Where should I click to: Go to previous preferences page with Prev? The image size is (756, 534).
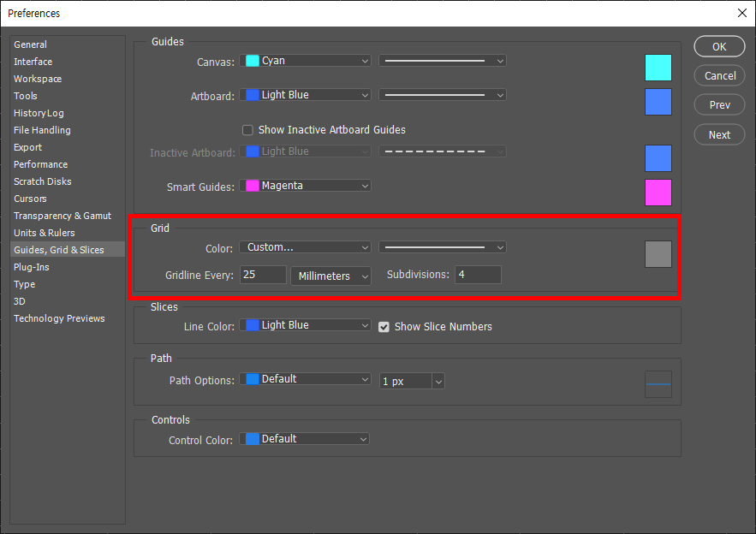click(719, 104)
